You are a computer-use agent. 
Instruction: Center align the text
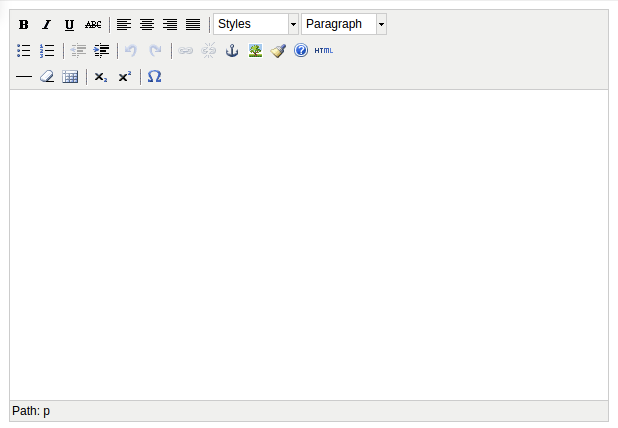[x=147, y=24]
